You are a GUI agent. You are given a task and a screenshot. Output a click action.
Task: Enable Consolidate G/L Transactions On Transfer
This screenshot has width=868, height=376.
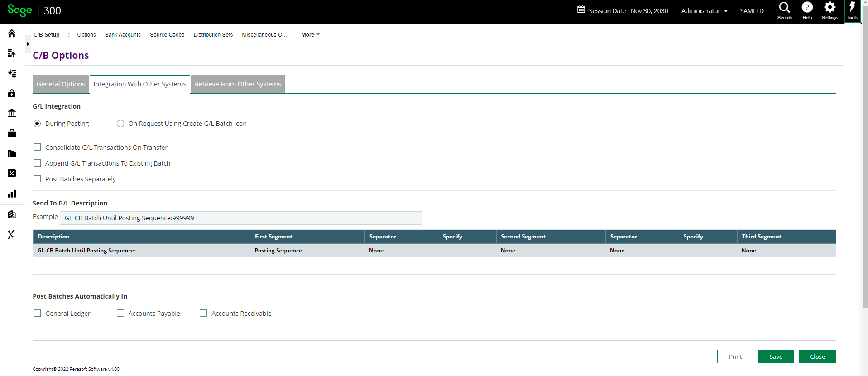tap(37, 147)
